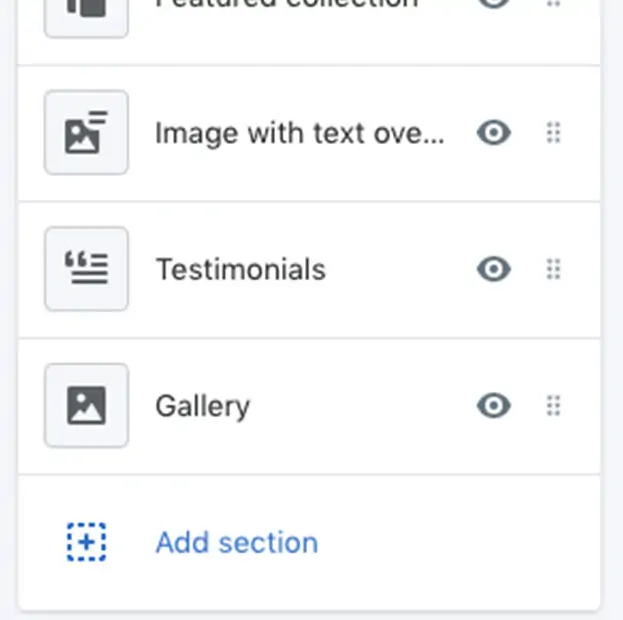This screenshot has height=620, width=623.
Task: Grab the Image with text overlay drag handle
Action: coord(553,132)
